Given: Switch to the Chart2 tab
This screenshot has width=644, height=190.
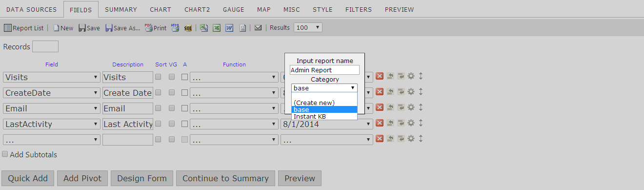Looking at the screenshot, I should (x=197, y=9).
